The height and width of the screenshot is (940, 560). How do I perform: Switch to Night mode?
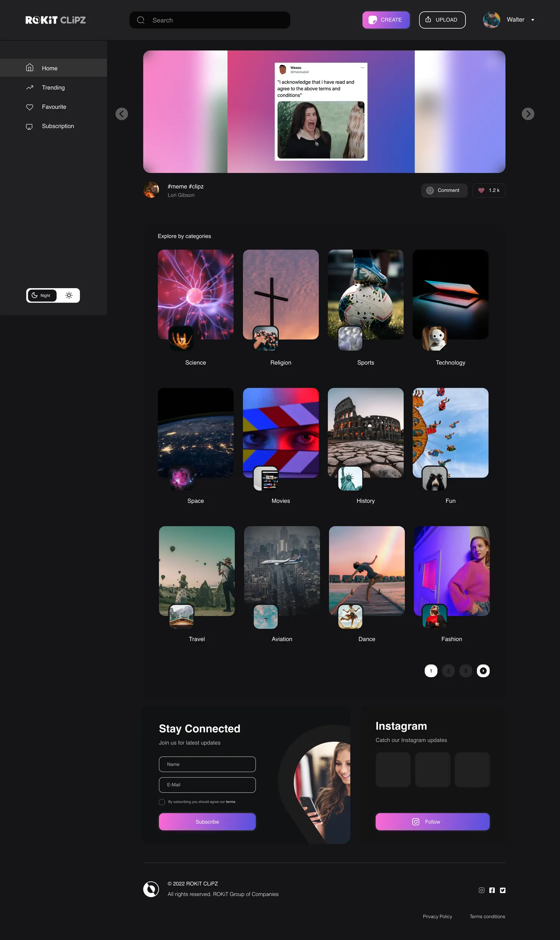(42, 295)
